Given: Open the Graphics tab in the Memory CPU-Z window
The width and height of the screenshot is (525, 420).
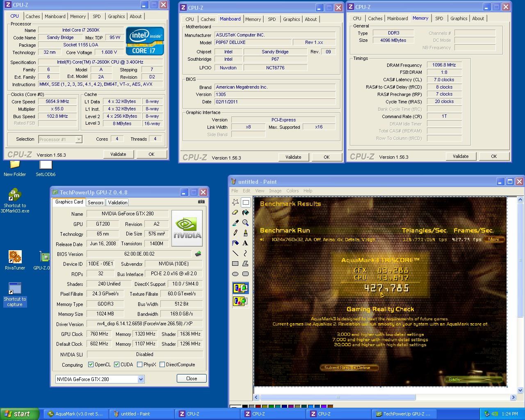Looking at the screenshot, I should coord(459,18).
